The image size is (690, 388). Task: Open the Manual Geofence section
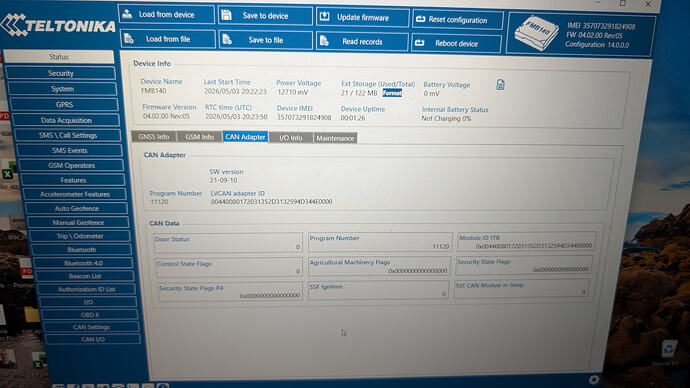click(78, 222)
